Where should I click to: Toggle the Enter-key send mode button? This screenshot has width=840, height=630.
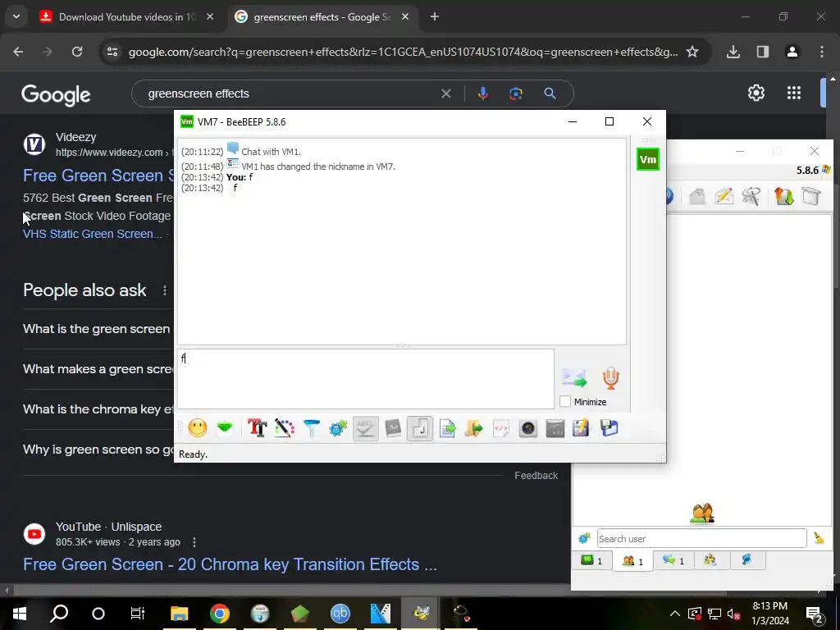coord(419,428)
